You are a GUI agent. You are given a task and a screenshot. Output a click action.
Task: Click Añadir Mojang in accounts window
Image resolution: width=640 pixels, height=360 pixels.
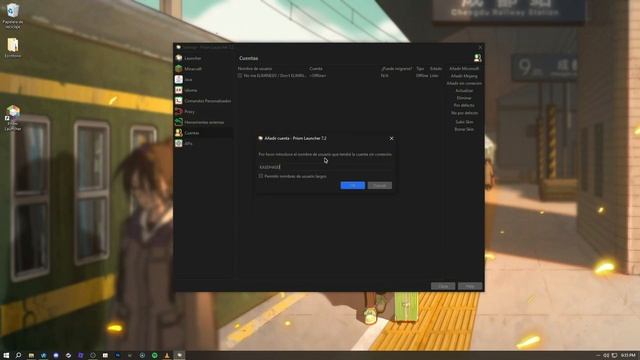pos(464,76)
